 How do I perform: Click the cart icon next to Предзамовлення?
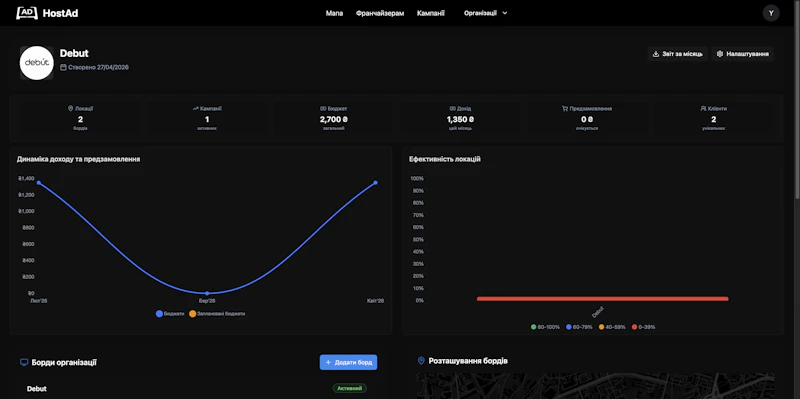(565, 109)
